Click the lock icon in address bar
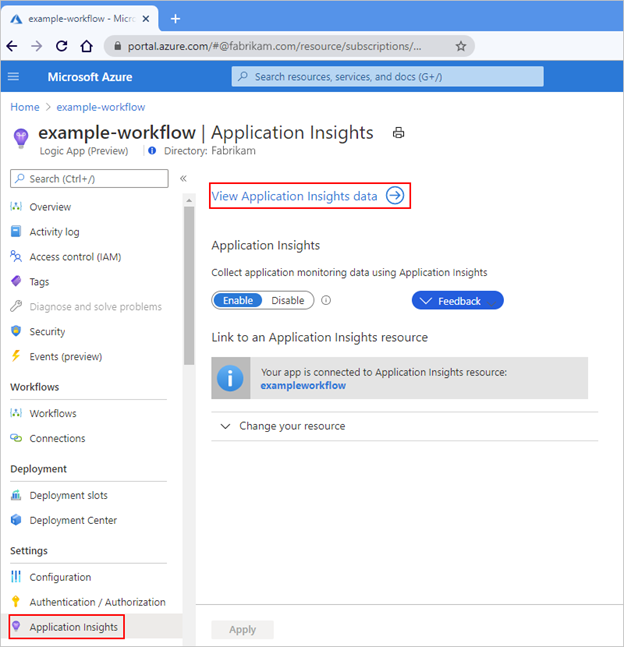 click(x=118, y=45)
